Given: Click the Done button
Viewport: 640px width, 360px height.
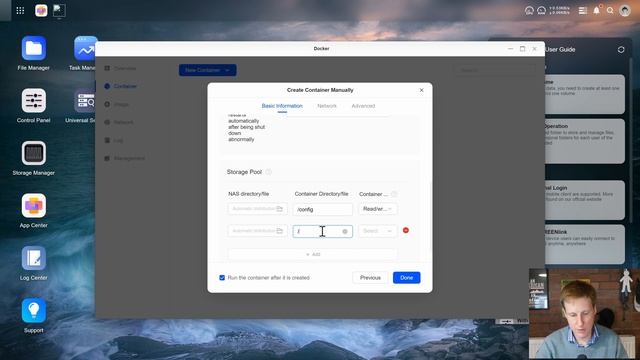Looking at the screenshot, I should pos(407,278).
